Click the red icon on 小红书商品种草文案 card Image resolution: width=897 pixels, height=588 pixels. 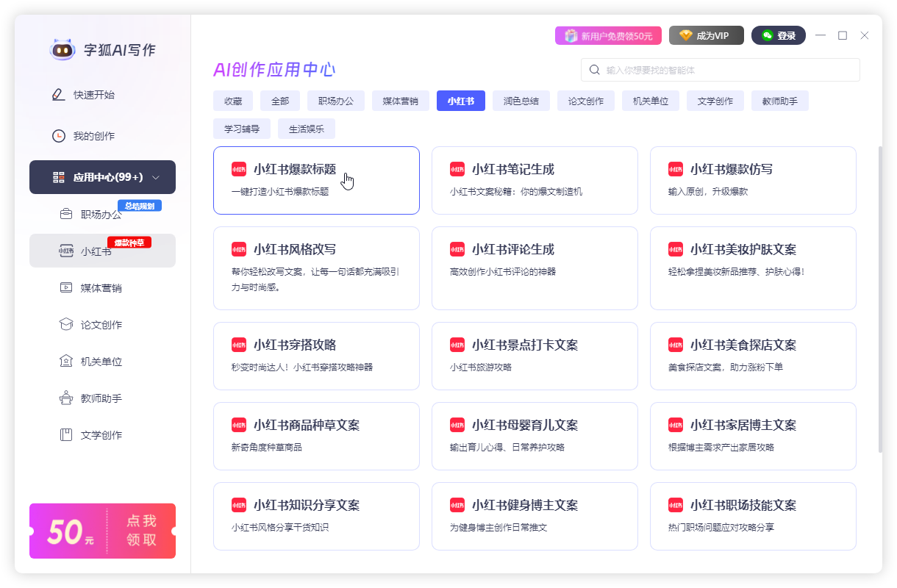point(239,425)
